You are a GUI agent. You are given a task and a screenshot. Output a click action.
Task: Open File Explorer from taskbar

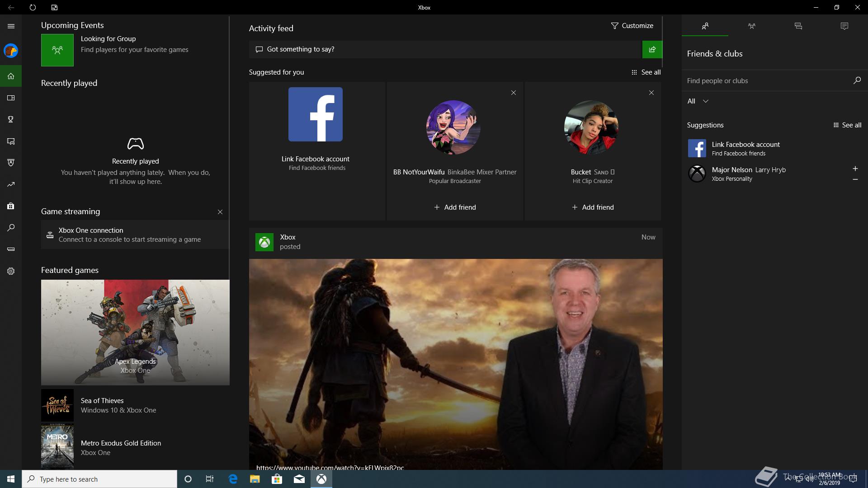(x=255, y=479)
